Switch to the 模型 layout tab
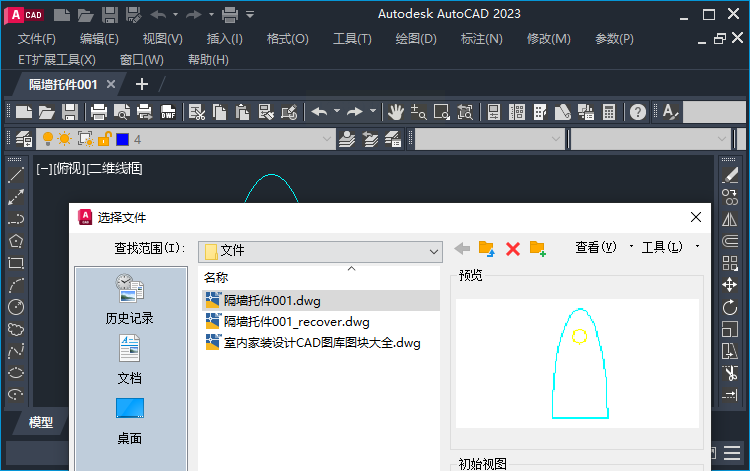 [41, 422]
